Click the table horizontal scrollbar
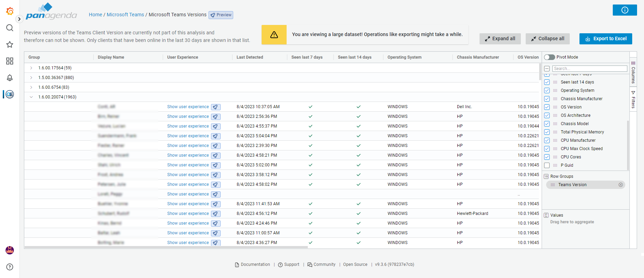The height and width of the screenshot is (278, 644). coord(166,247)
